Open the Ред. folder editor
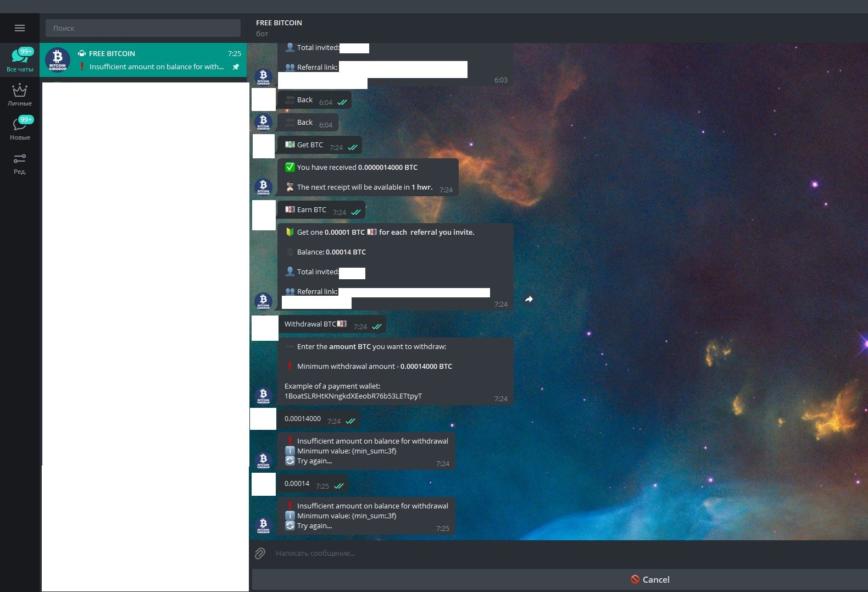This screenshot has width=868, height=592. click(20, 163)
